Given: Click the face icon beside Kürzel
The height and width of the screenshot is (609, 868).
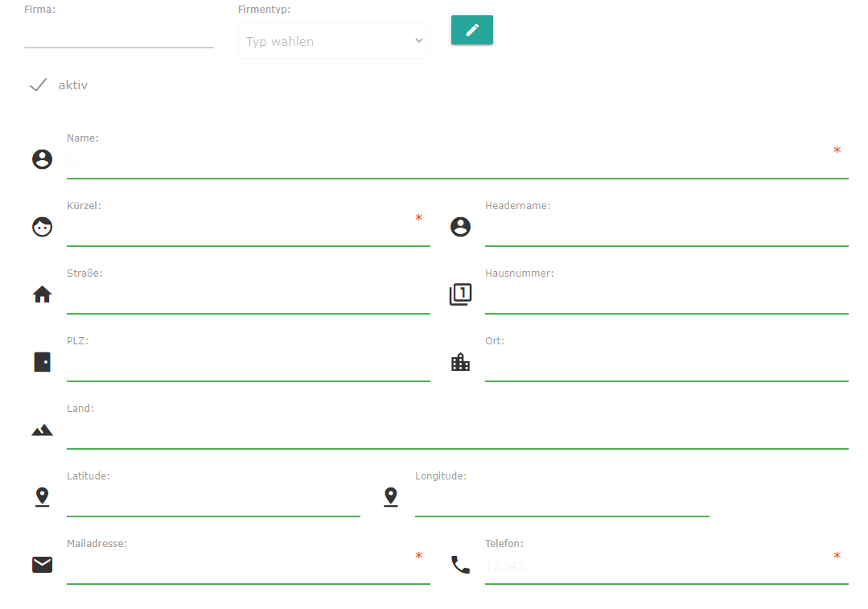Looking at the screenshot, I should 42,227.
